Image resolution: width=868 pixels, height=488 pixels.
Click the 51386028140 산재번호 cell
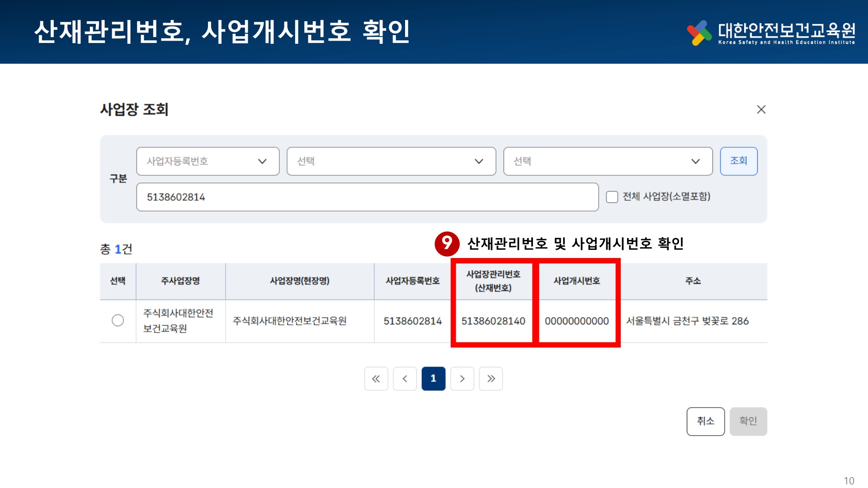tap(493, 321)
